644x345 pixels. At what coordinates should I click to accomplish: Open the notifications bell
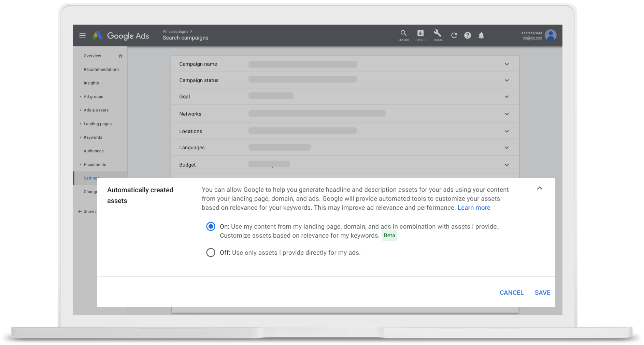[x=481, y=35]
